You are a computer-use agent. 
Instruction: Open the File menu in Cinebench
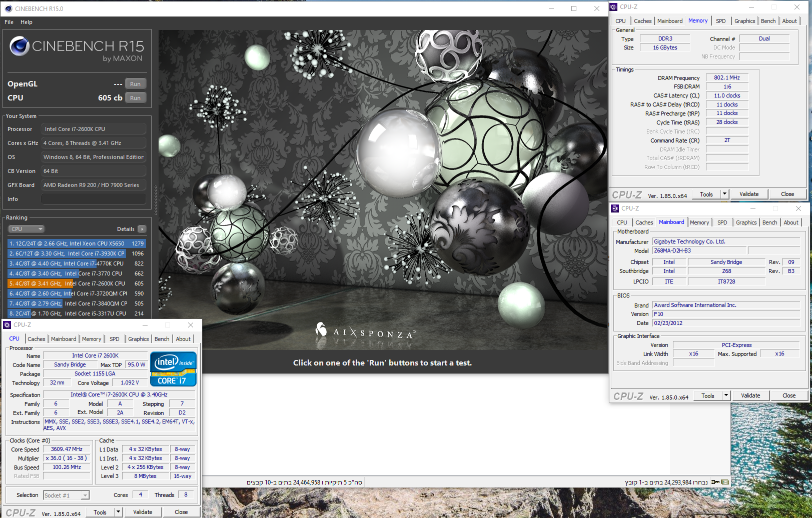[9, 22]
